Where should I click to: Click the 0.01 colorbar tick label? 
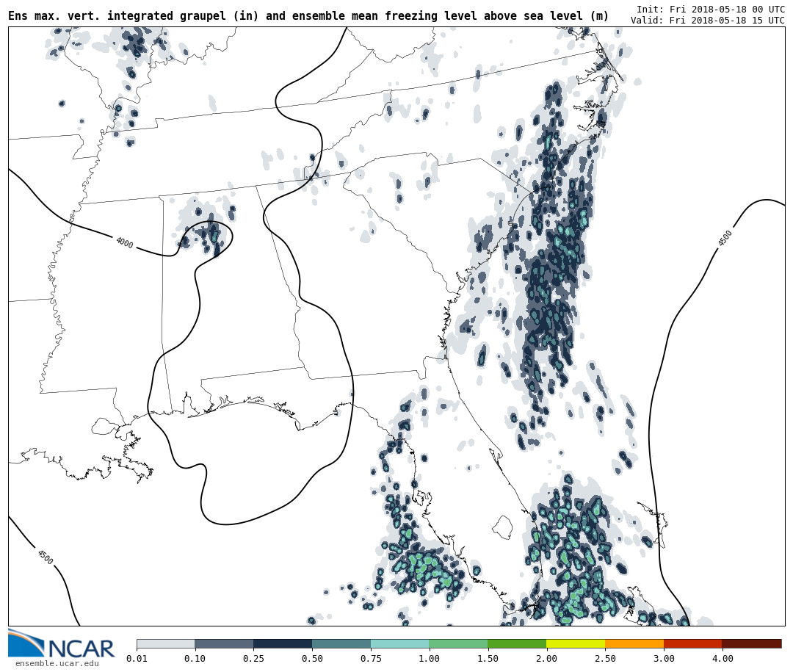pos(137,659)
